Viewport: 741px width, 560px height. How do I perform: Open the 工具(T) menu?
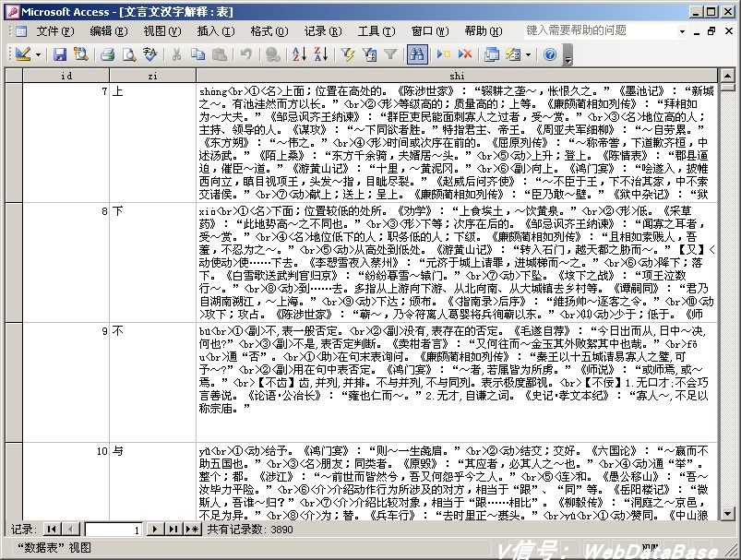376,31
